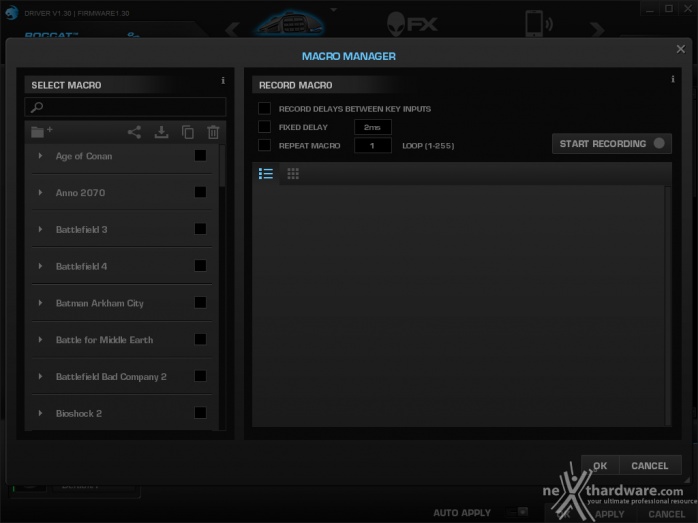Click the Repeat Macro loop count field
Screen dimensions: 698x523
tap(373, 145)
